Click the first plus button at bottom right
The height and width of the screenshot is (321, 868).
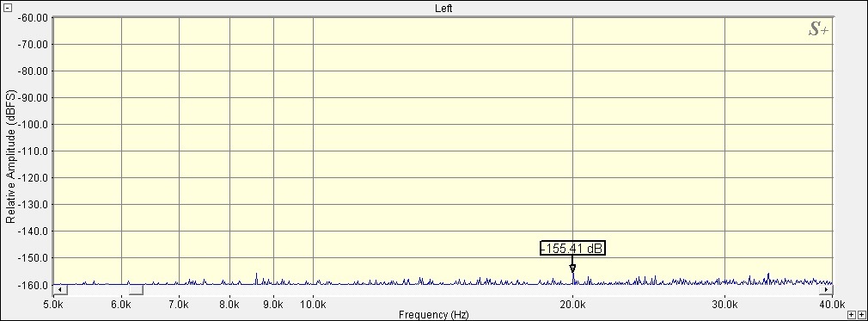click(852, 316)
